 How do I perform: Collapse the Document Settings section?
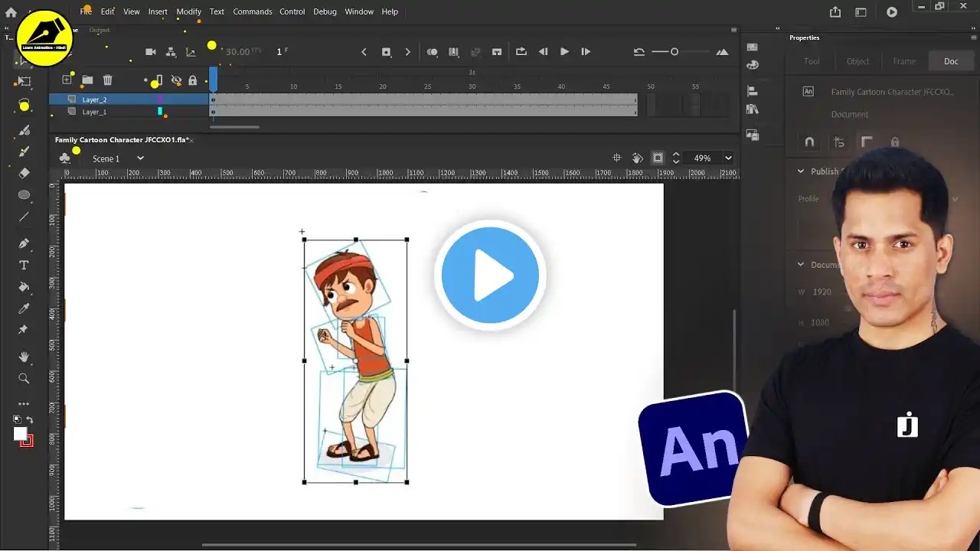coord(801,265)
